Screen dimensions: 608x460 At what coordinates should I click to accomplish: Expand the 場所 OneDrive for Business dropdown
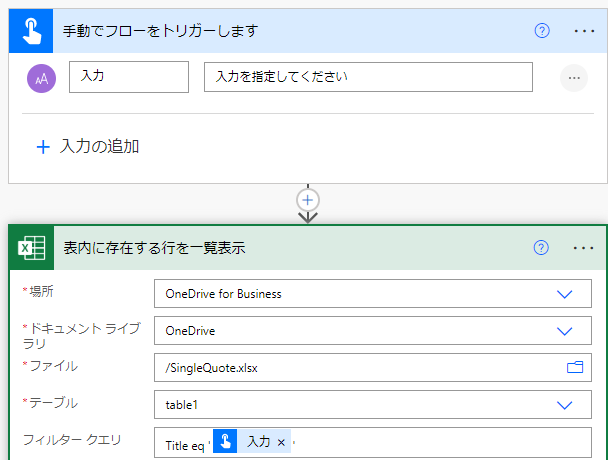(x=564, y=294)
